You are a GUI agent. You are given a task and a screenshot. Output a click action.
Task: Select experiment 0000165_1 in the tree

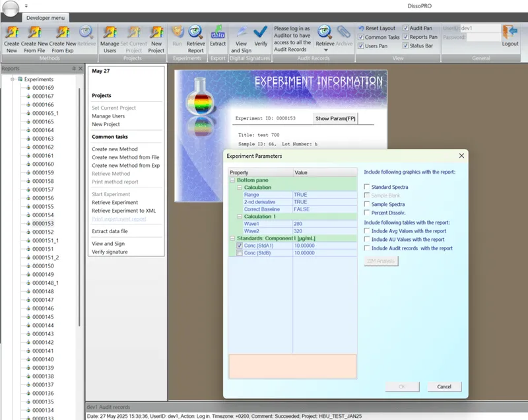click(x=45, y=113)
